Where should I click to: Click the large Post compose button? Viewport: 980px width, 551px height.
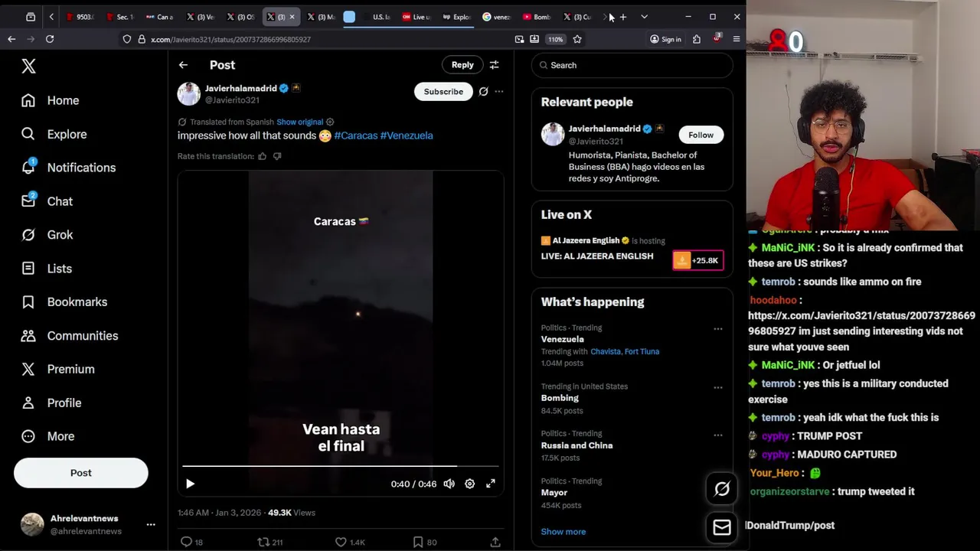[x=80, y=473]
